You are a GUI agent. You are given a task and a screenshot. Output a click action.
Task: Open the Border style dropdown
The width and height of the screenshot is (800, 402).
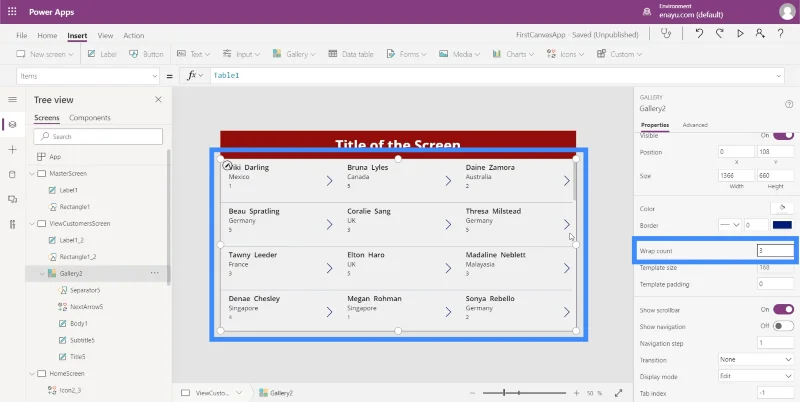(730, 225)
